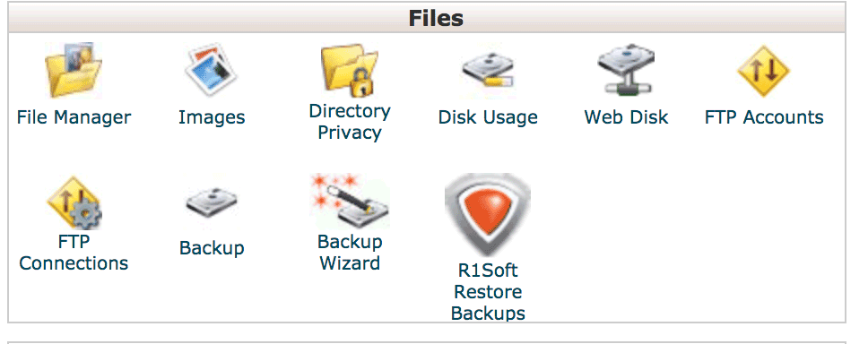The width and height of the screenshot is (868, 344).
Task: Click the File Manager text link
Action: 74,117
